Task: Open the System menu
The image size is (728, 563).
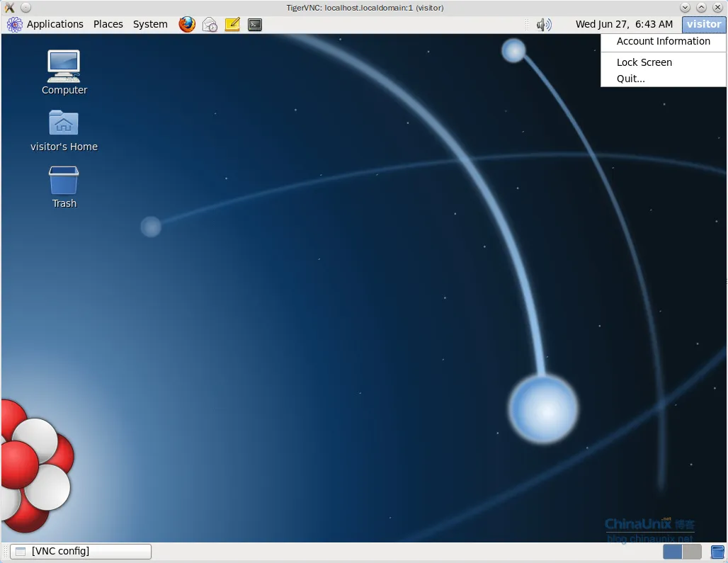Action: point(150,24)
